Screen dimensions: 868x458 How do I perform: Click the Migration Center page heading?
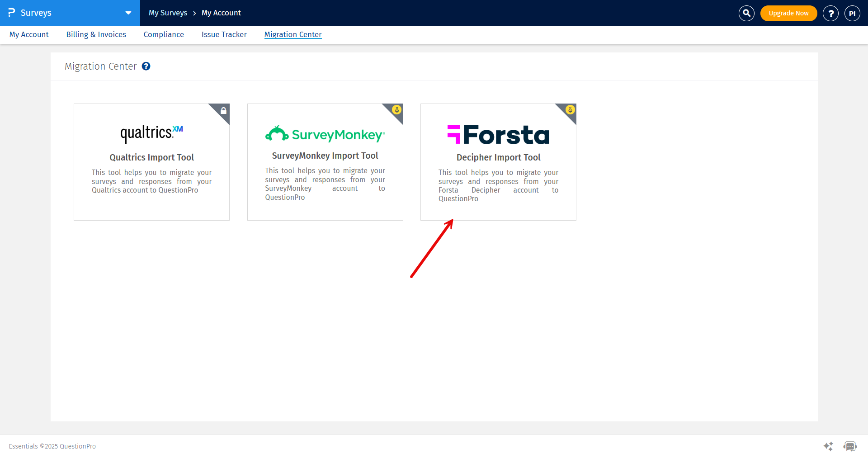[100, 66]
